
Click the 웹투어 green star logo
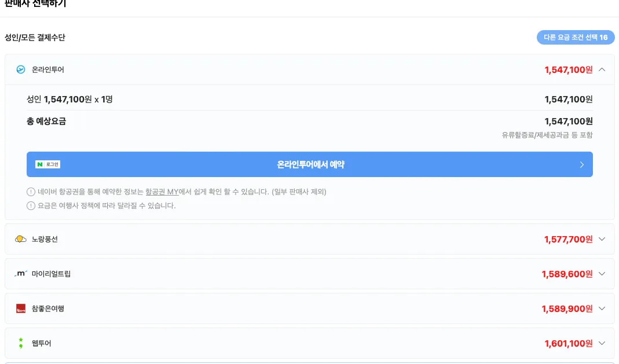pyautogui.click(x=20, y=343)
